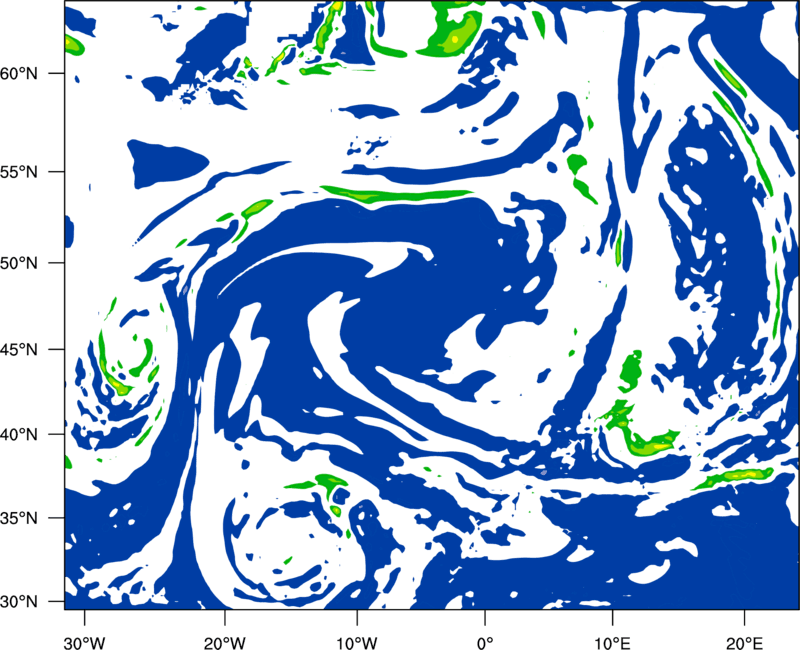Click the 0° longitude label
The image size is (800, 650).
pos(484,643)
